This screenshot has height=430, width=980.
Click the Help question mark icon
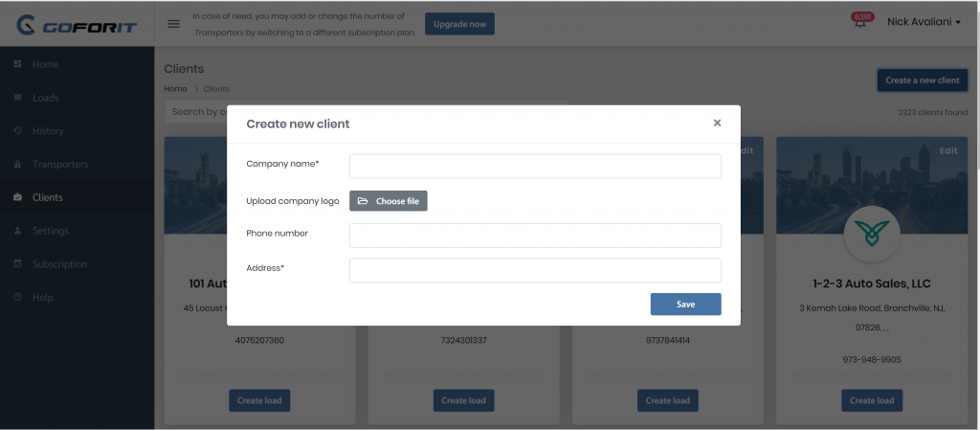(x=18, y=297)
